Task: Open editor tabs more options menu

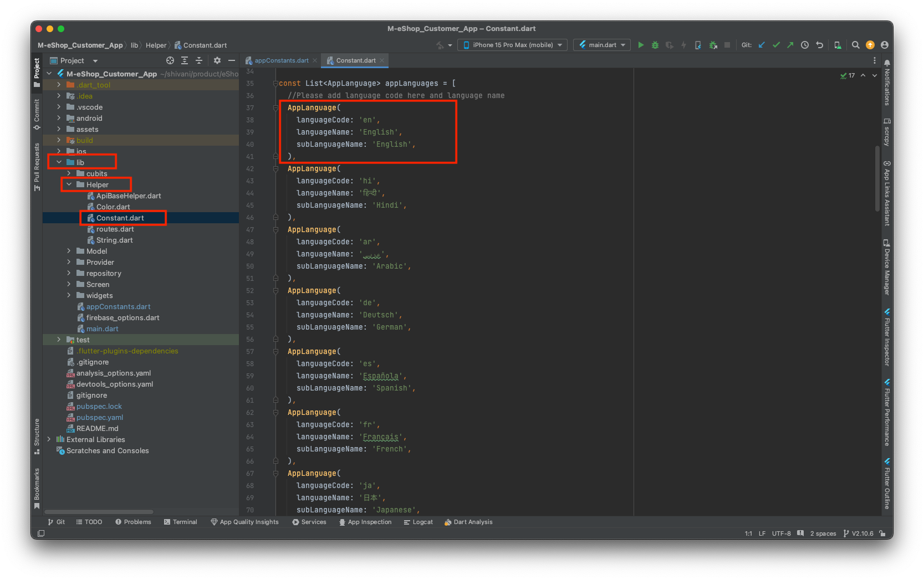Action: click(x=875, y=60)
